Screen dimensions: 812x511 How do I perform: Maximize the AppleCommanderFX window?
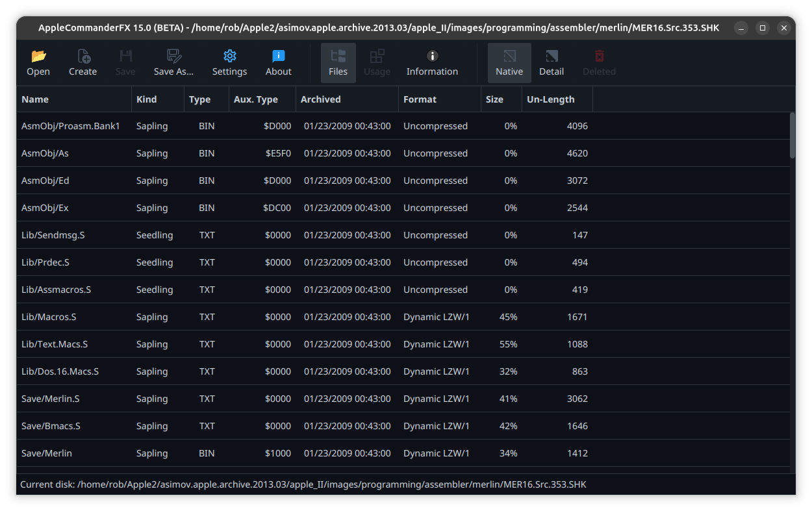point(763,28)
